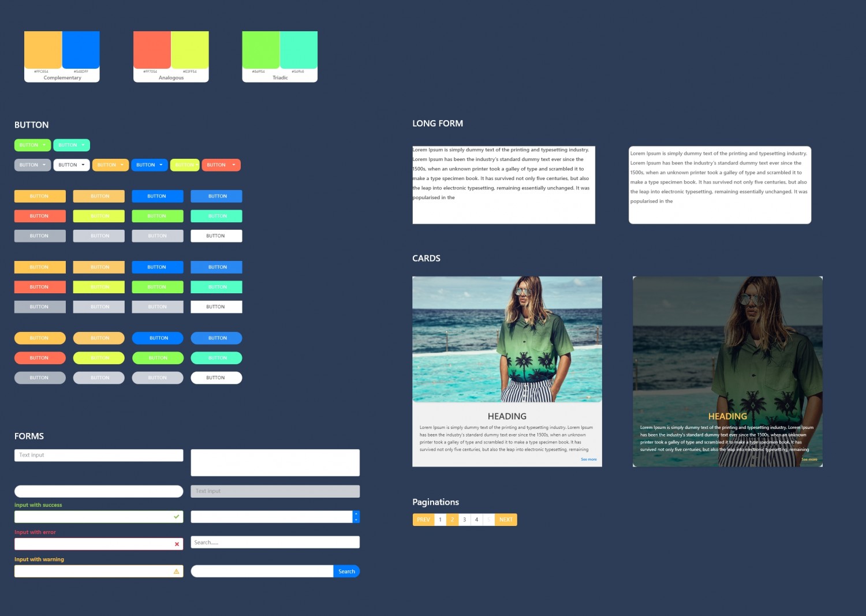
Task: Click the blue Search button
Action: 346,572
